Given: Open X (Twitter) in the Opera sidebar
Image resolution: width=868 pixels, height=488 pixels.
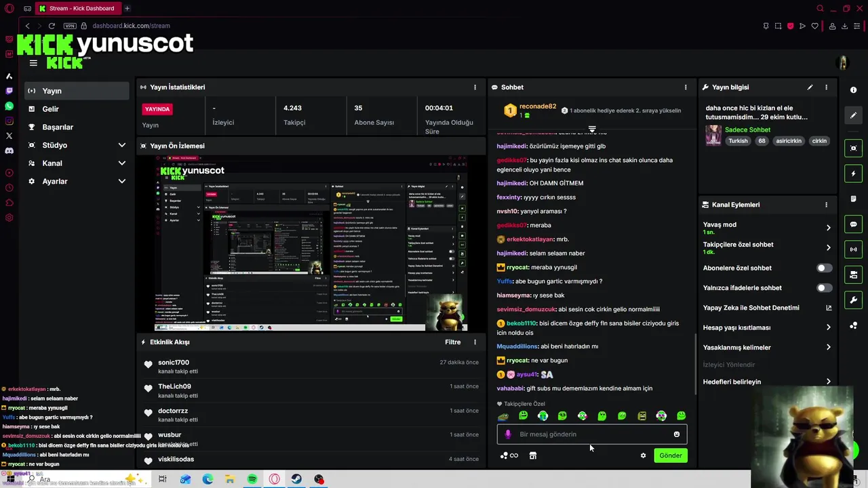Looking at the screenshot, I should click(x=9, y=136).
